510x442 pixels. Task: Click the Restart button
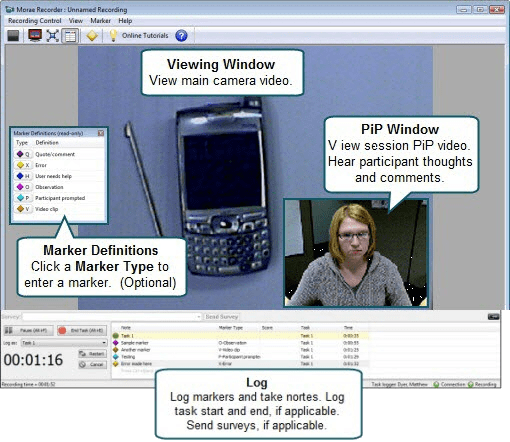[x=92, y=354]
